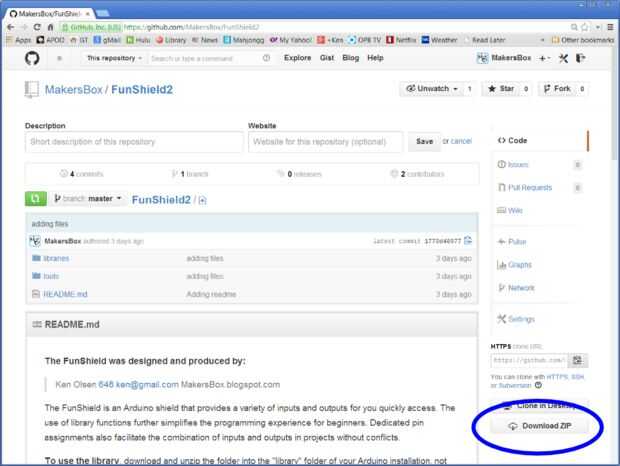Click into the Website input field

325,141
